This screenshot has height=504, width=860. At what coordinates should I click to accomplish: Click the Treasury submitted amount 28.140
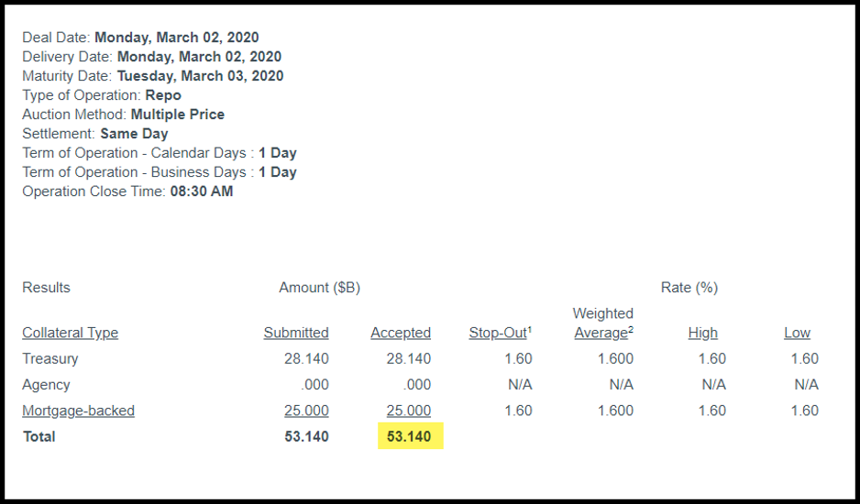coord(306,358)
